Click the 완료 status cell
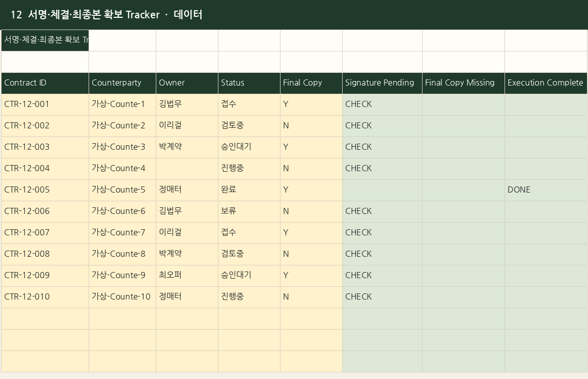Image resolution: width=588 pixels, height=379 pixels. (249, 190)
